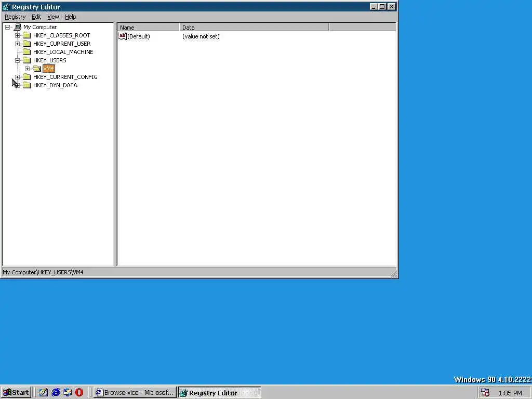Select the HKEY_CURRENT_CONFIG label
This screenshot has width=532, height=399.
click(x=65, y=77)
